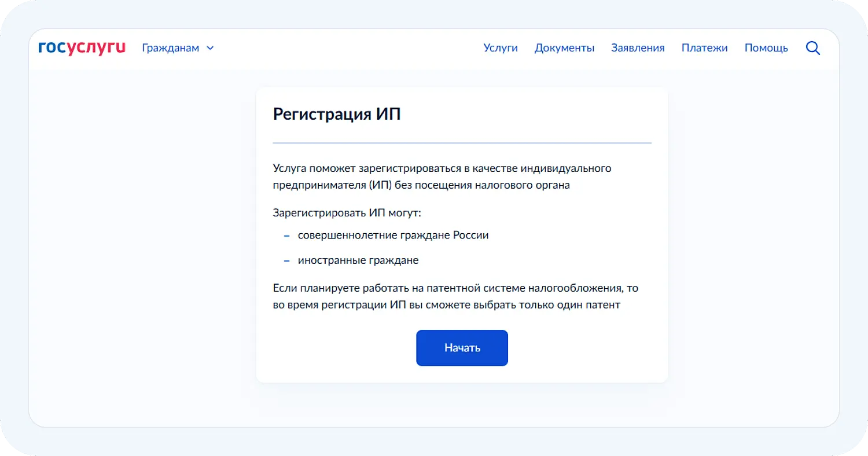The image size is (868, 456).
Task: Expand the chevron next to Гражданам
Action: click(210, 48)
